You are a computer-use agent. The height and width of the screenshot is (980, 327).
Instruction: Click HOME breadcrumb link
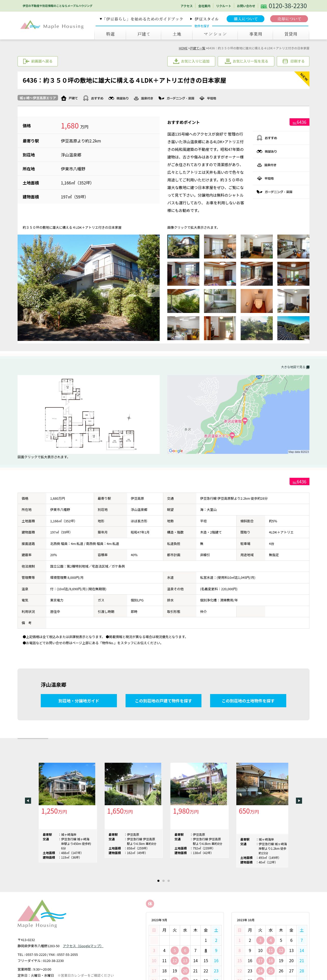[183, 48]
